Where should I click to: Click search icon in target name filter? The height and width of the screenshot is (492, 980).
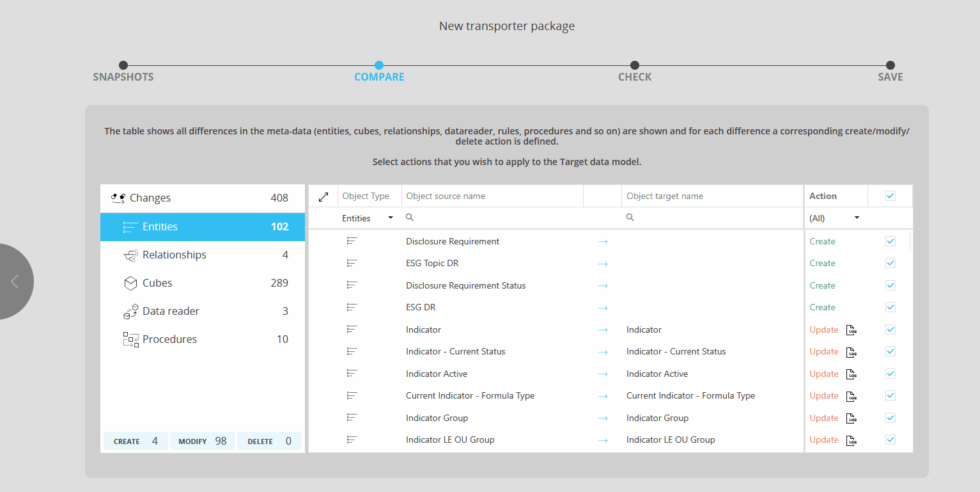(630, 218)
